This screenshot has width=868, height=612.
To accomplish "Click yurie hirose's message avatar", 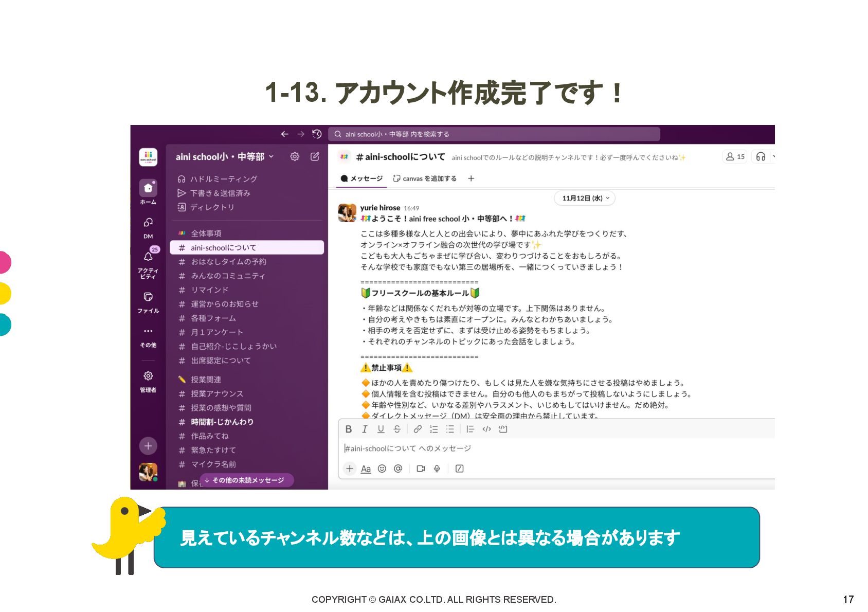I will [347, 213].
